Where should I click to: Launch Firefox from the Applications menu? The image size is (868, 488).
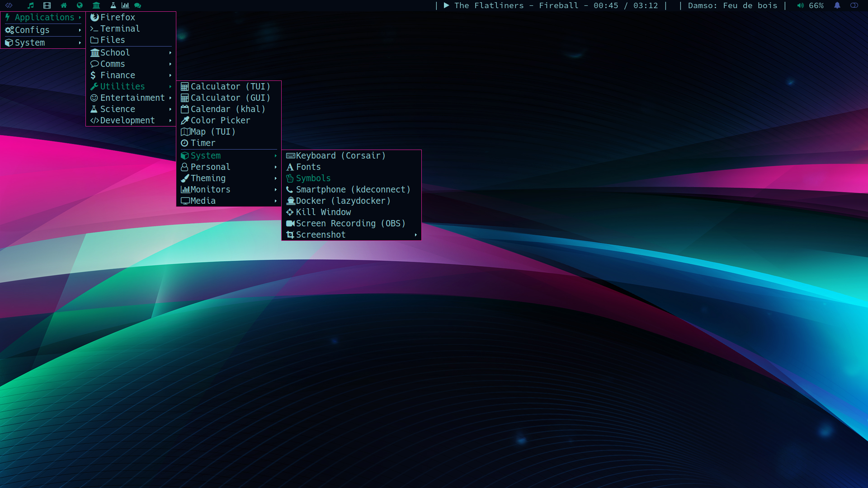coord(118,17)
